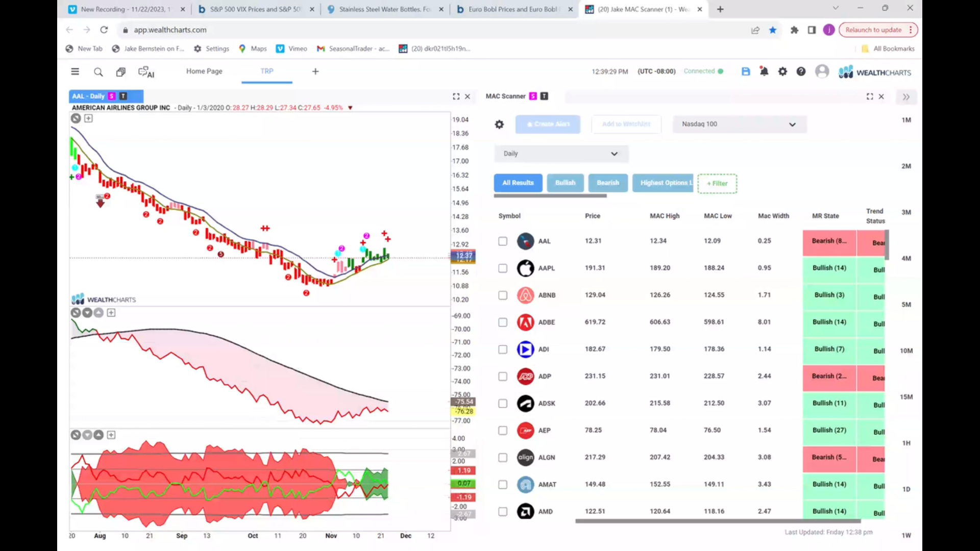Open the alerts bell icon

[x=764, y=71]
